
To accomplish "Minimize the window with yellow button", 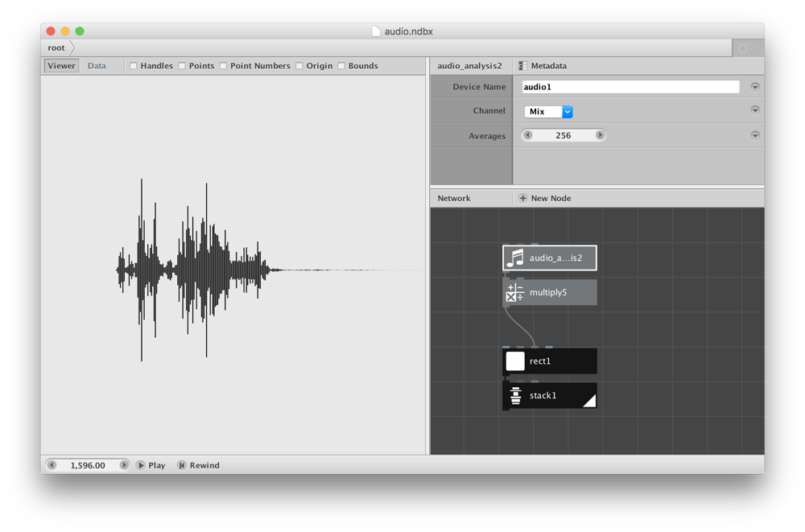I will (65, 31).
